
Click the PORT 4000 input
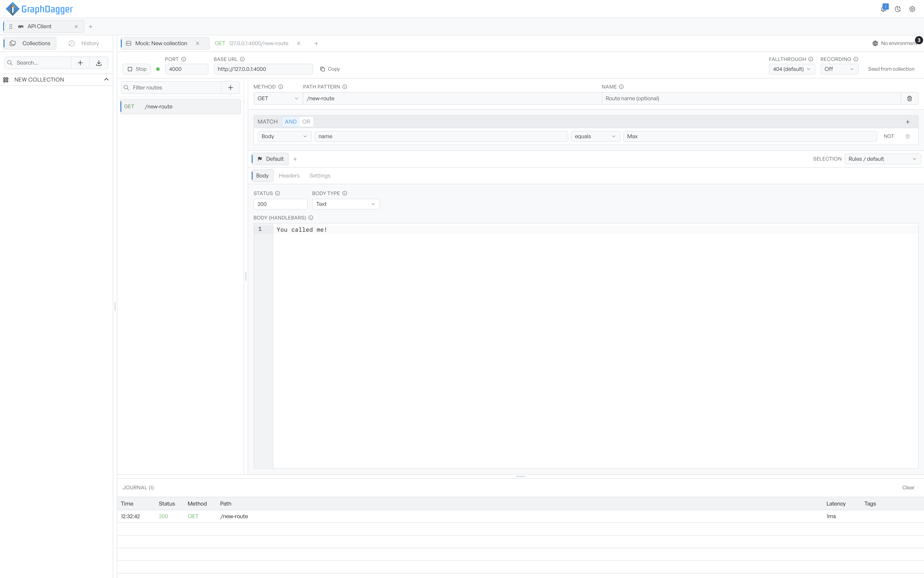[x=187, y=69]
